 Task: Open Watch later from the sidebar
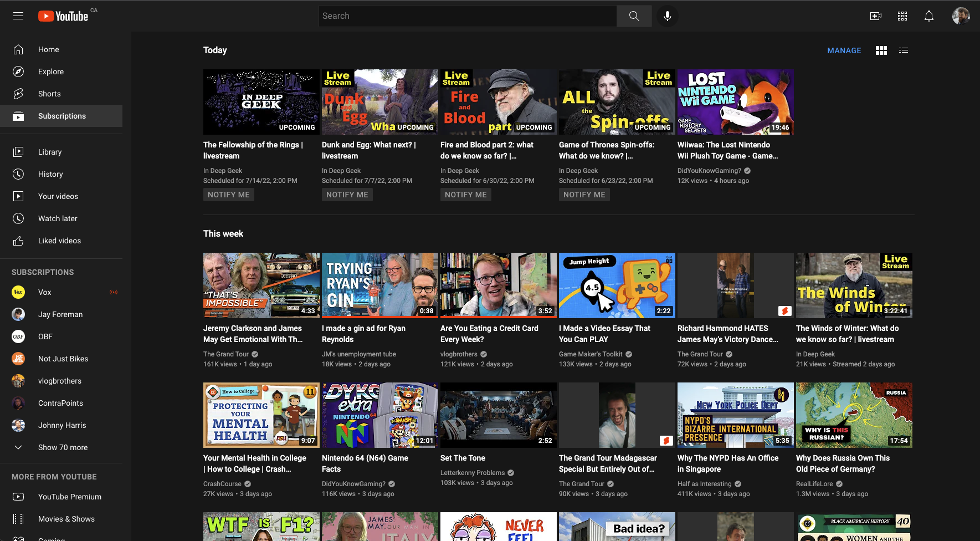[x=57, y=218]
